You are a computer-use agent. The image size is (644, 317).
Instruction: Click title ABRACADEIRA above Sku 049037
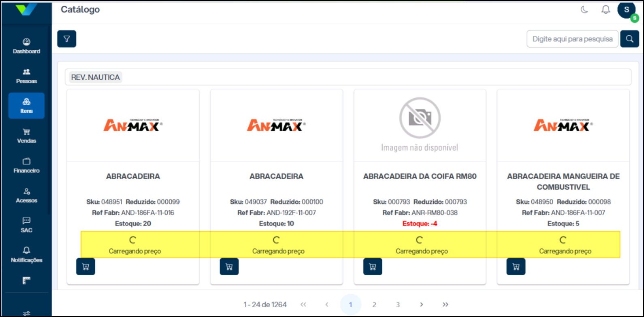coord(277,176)
